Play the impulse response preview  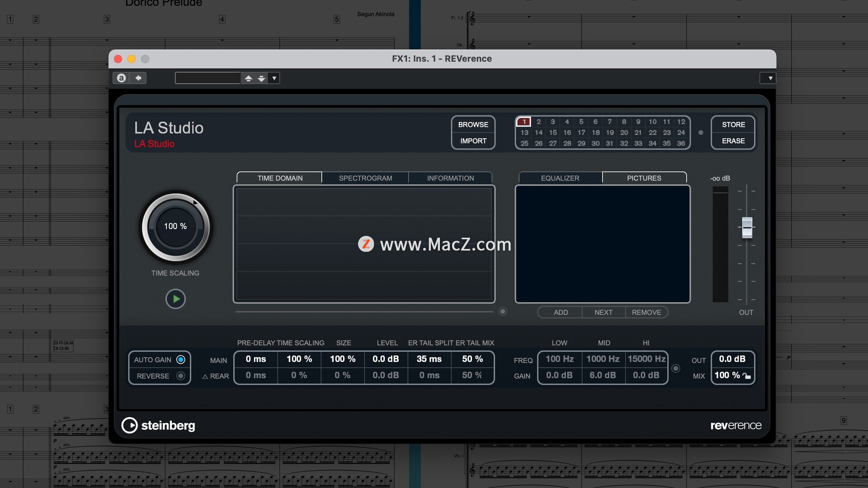(175, 299)
